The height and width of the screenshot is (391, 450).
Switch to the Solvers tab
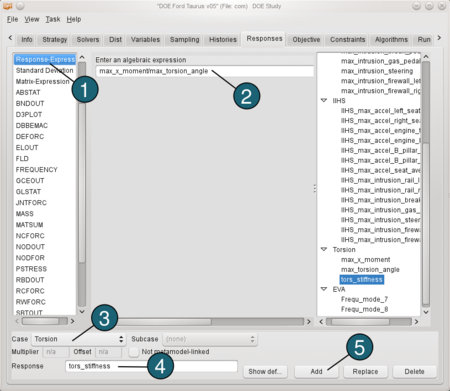(x=88, y=40)
